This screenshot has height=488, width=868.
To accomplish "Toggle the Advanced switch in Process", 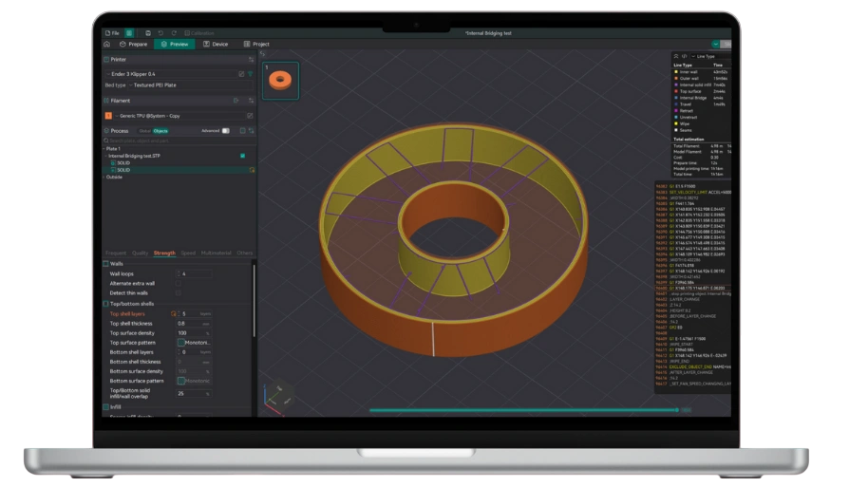I will coord(225,131).
